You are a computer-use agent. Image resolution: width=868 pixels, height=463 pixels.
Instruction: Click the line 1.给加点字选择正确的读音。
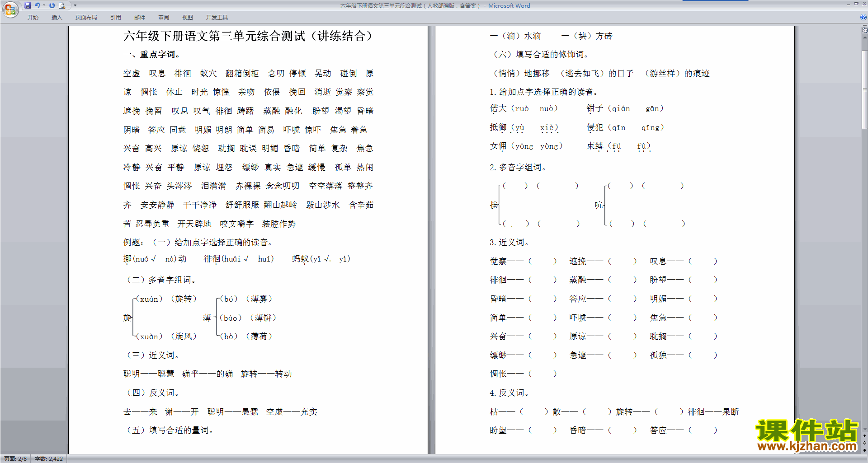[545, 92]
